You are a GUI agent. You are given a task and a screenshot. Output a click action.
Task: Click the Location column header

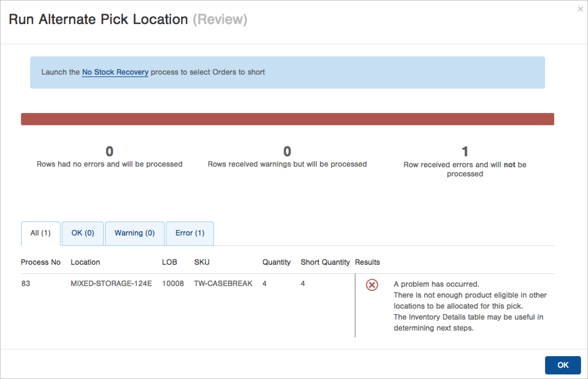85,262
